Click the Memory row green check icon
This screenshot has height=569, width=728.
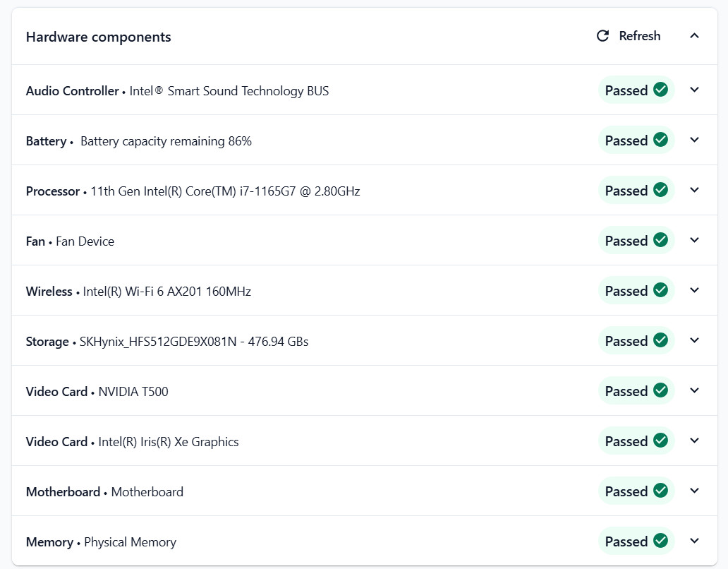pyautogui.click(x=660, y=541)
